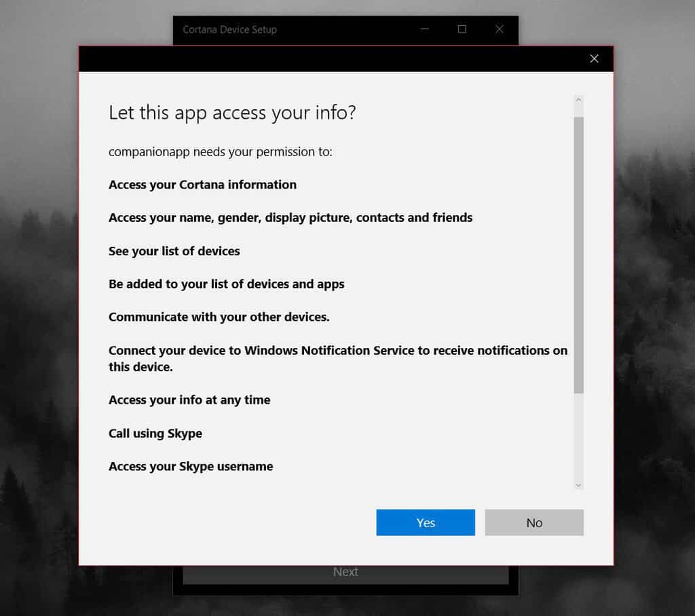695x616 pixels.
Task: Select Be added to your list of devices
Action: (x=226, y=284)
